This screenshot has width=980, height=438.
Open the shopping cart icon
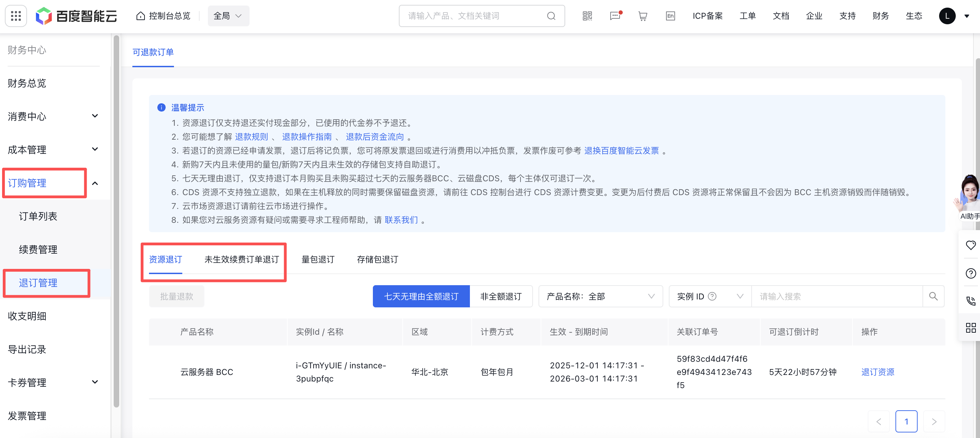642,16
